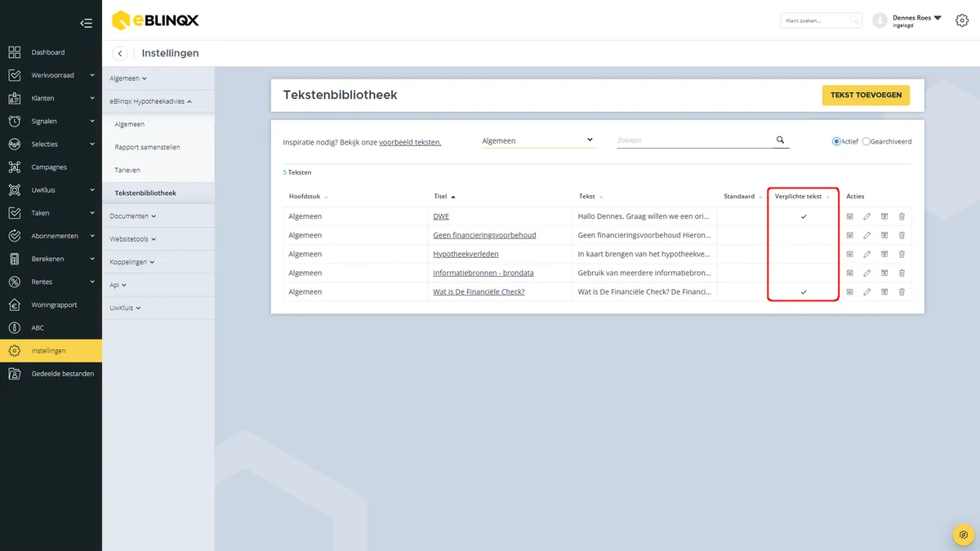This screenshot has height=551, width=980.
Task: Delete the Hypotheekverleden row
Action: coord(902,254)
